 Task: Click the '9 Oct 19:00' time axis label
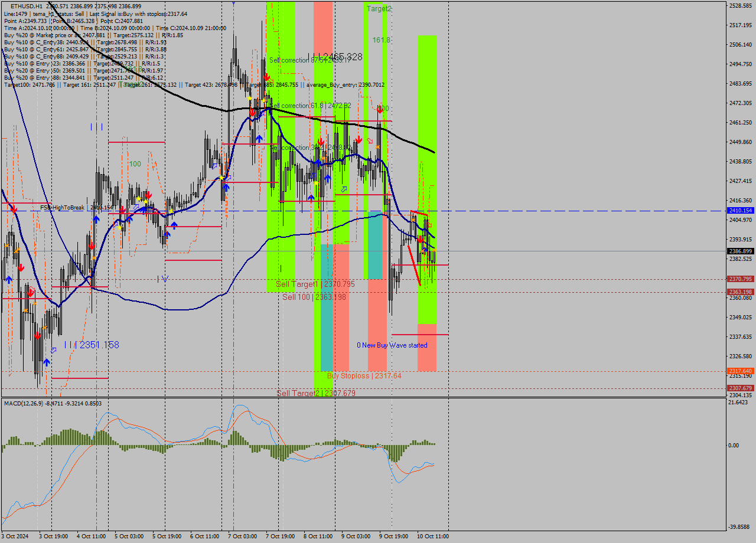click(x=394, y=537)
